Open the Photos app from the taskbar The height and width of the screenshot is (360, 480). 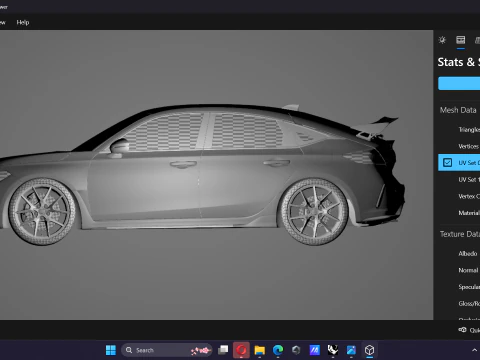[x=351, y=350]
